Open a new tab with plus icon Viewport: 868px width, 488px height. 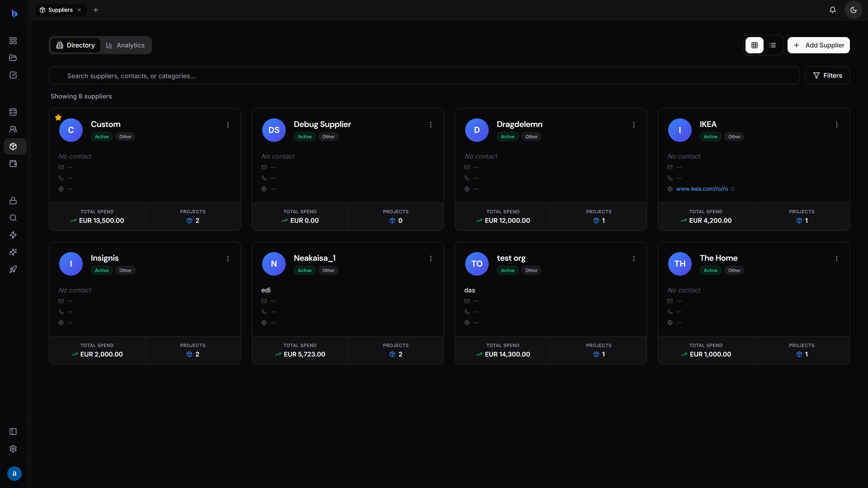[x=96, y=10]
